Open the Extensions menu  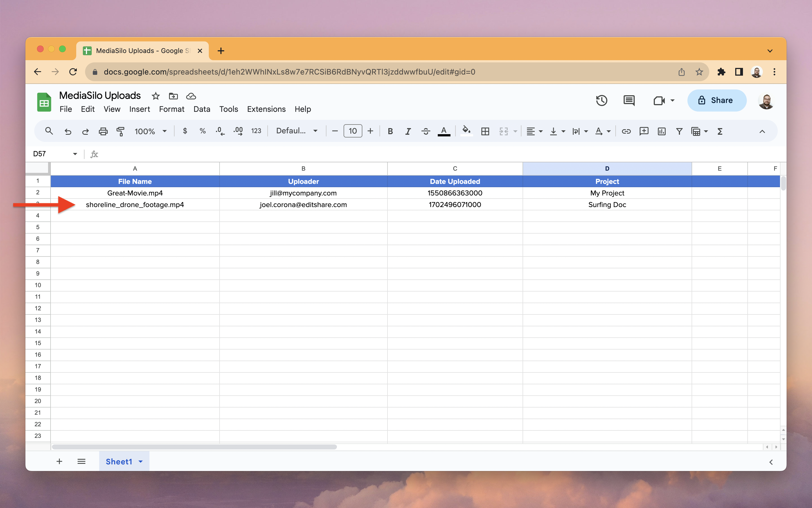click(266, 109)
